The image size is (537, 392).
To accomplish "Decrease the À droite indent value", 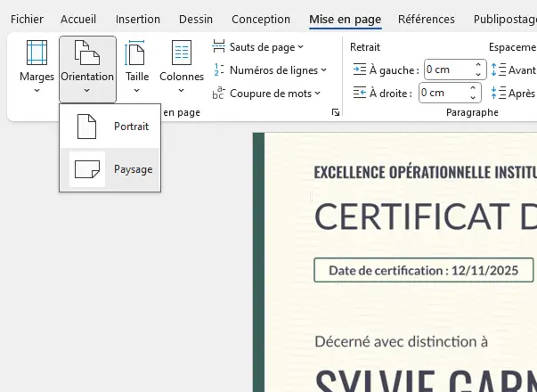I will point(473,97).
